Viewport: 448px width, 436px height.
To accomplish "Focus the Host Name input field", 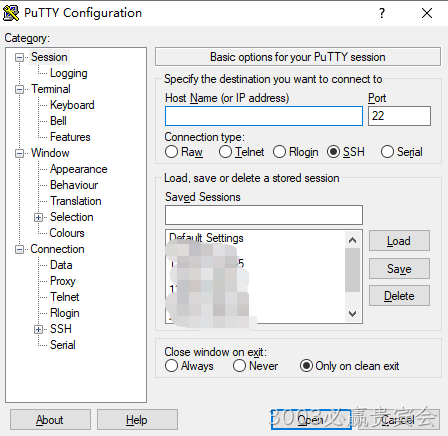I will [264, 116].
